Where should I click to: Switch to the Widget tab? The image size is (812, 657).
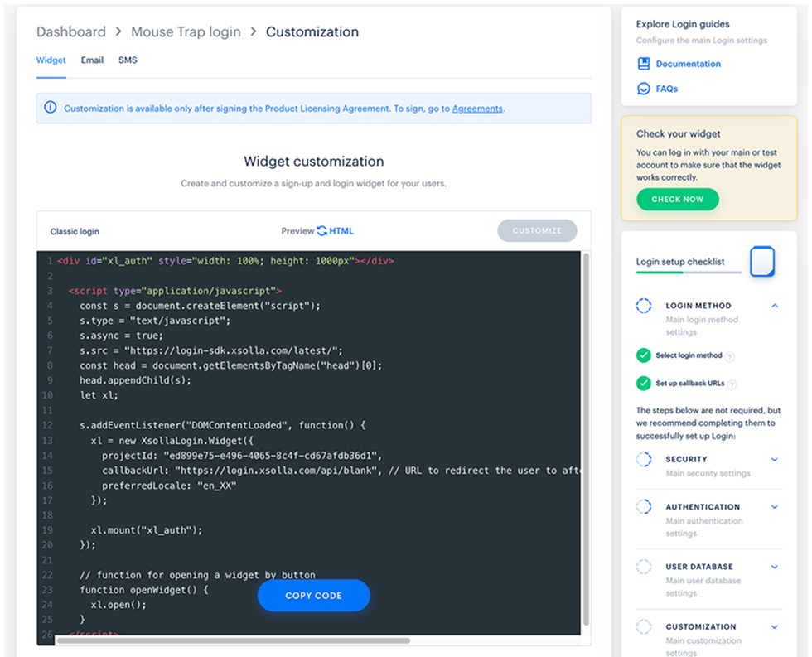(x=51, y=60)
